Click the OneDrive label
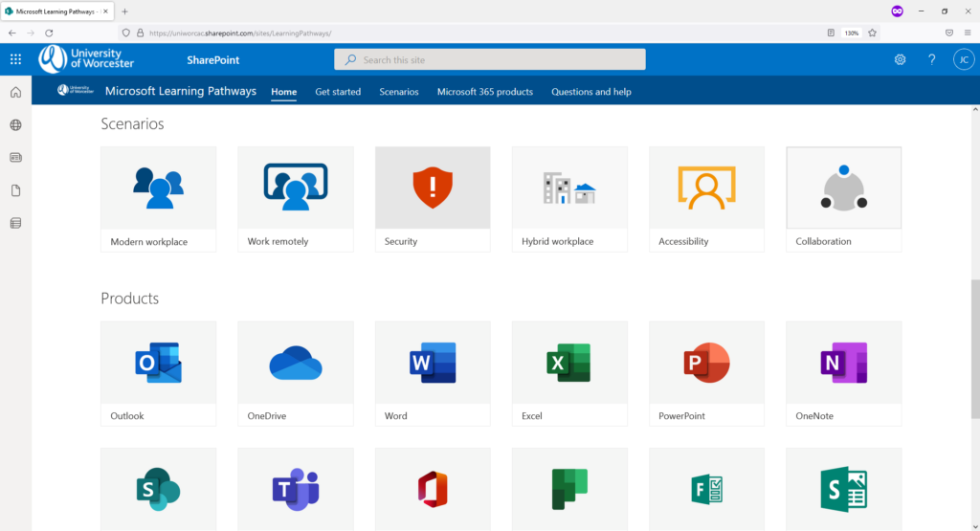Viewport: 980px width, 531px height. coord(267,416)
